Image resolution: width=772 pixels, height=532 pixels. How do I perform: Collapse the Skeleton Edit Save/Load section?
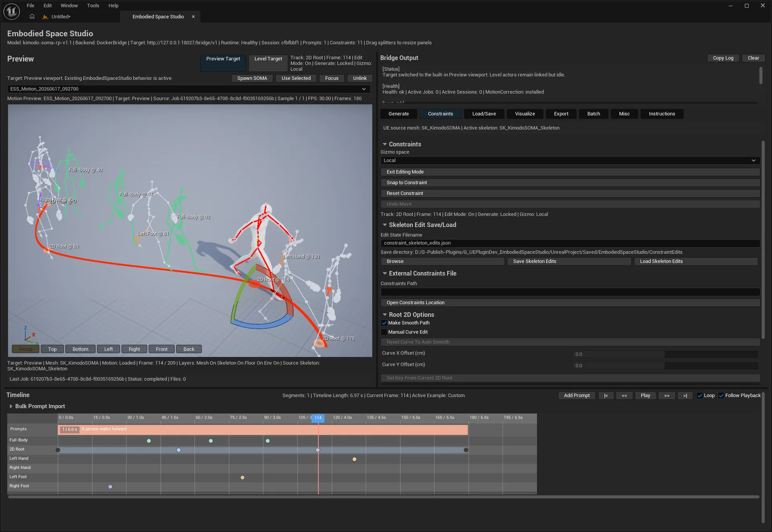[x=385, y=225]
